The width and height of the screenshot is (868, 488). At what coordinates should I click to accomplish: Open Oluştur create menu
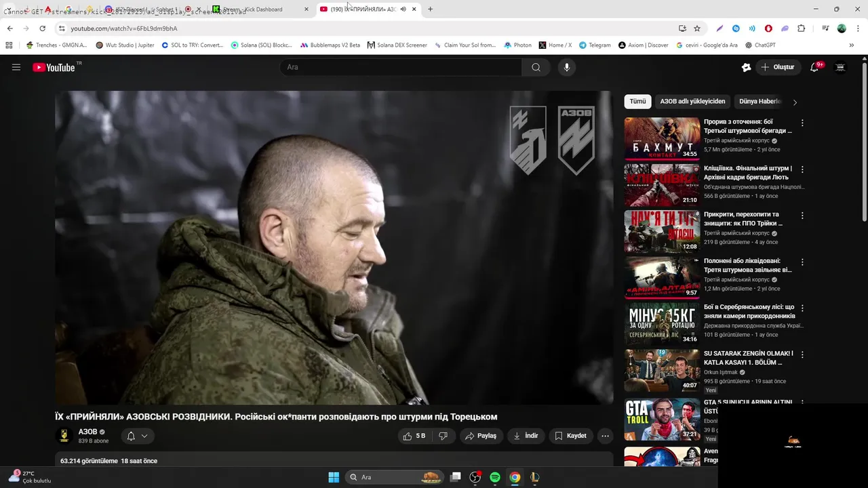point(778,67)
